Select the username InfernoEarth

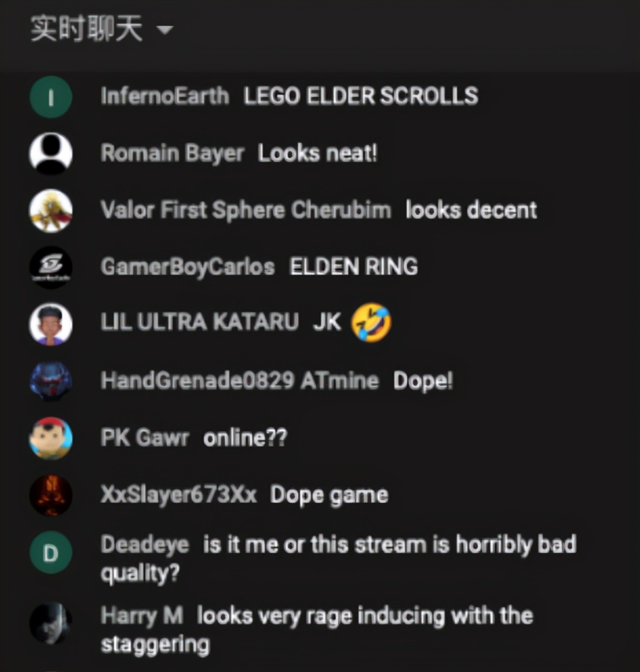164,96
